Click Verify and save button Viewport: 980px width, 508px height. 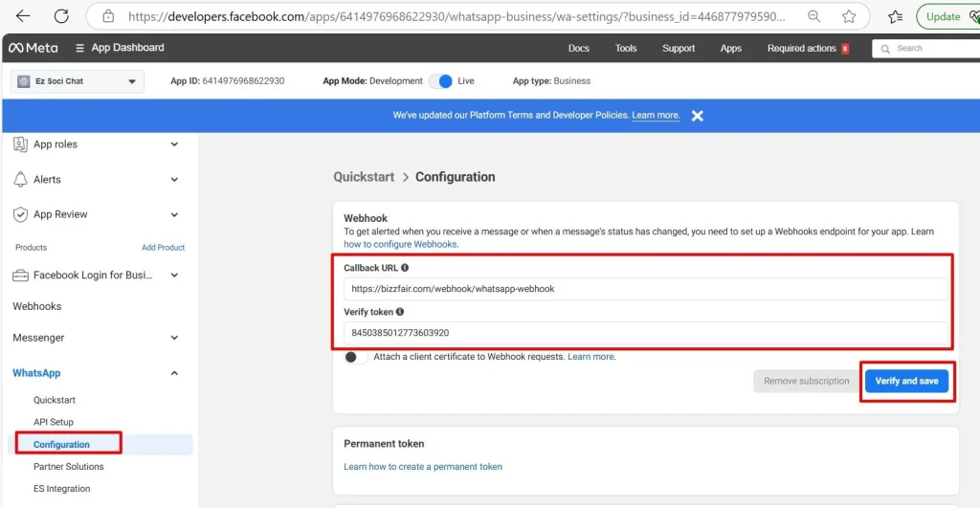click(906, 381)
